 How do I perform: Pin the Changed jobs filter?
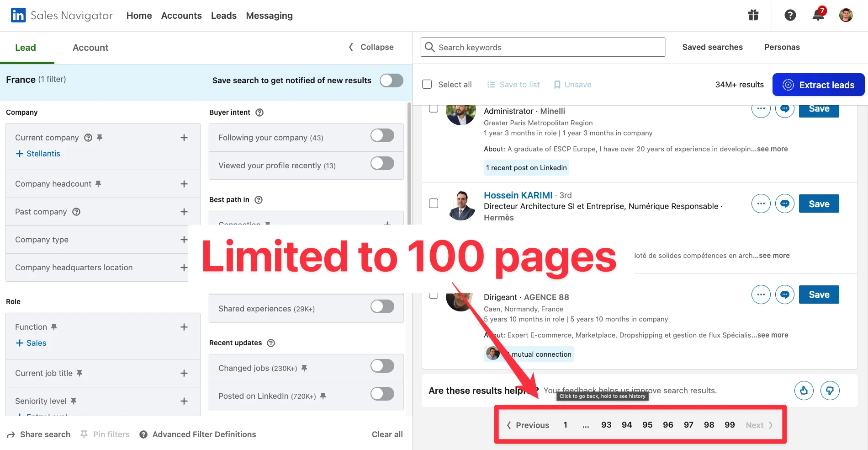pyautogui.click(x=304, y=368)
